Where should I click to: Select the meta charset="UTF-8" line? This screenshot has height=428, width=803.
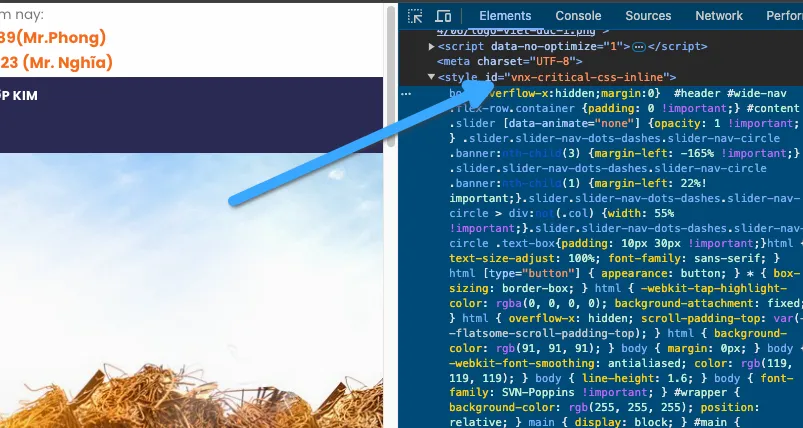pos(510,61)
